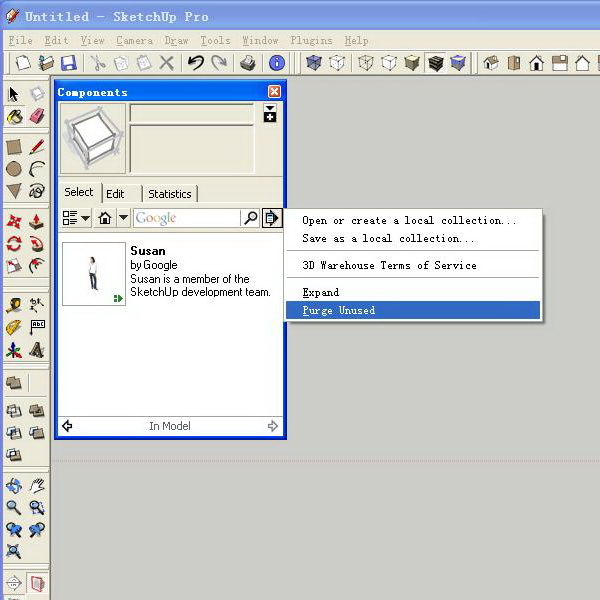Switch to Wireframe face style
This screenshot has width=600, height=600.
366,63
